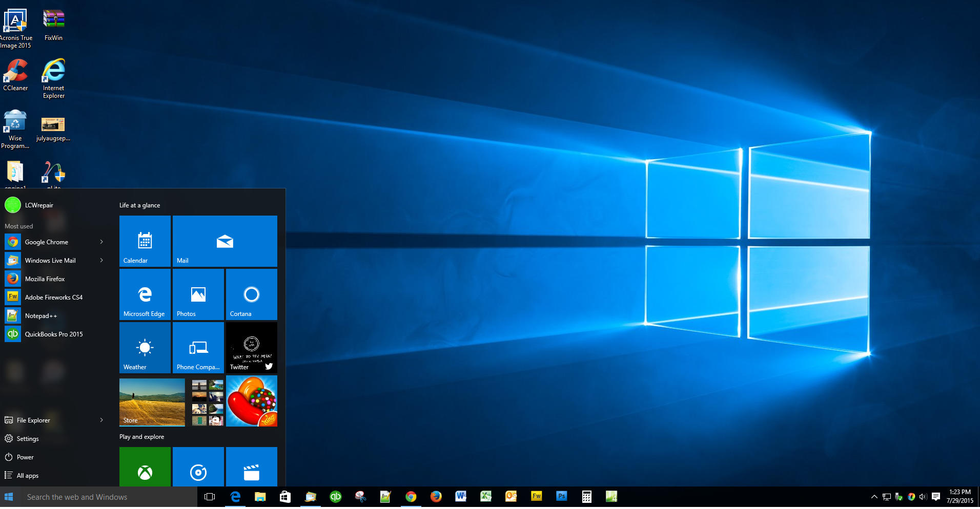The width and height of the screenshot is (980, 509).
Task: Open the green Xbox tile
Action: click(145, 466)
